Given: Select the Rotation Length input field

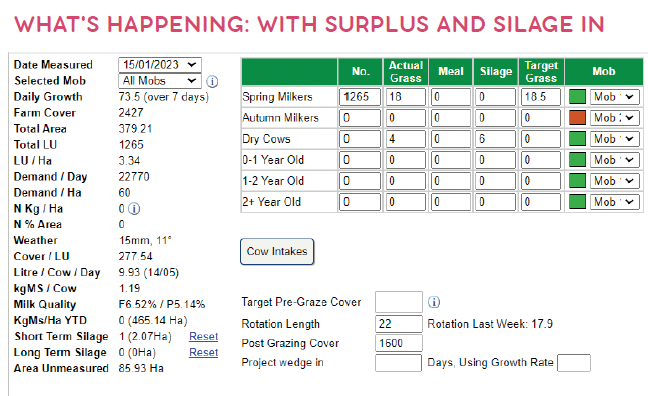Looking at the screenshot, I should coord(399,324).
